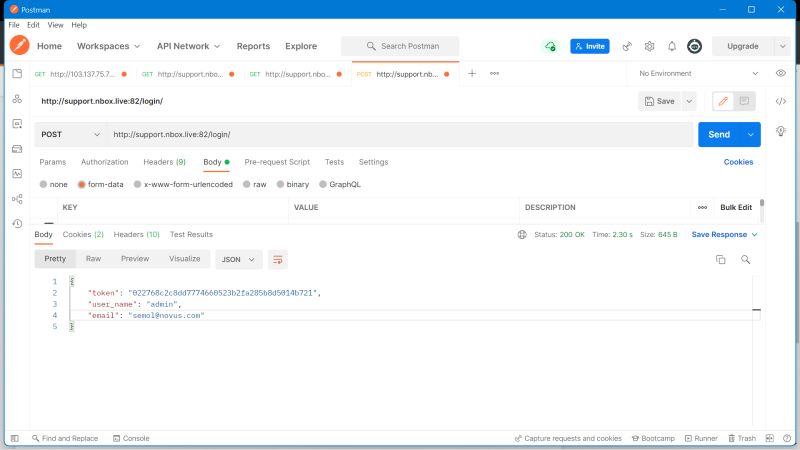
Task: Toggle line wrap icon in response
Action: click(x=278, y=259)
